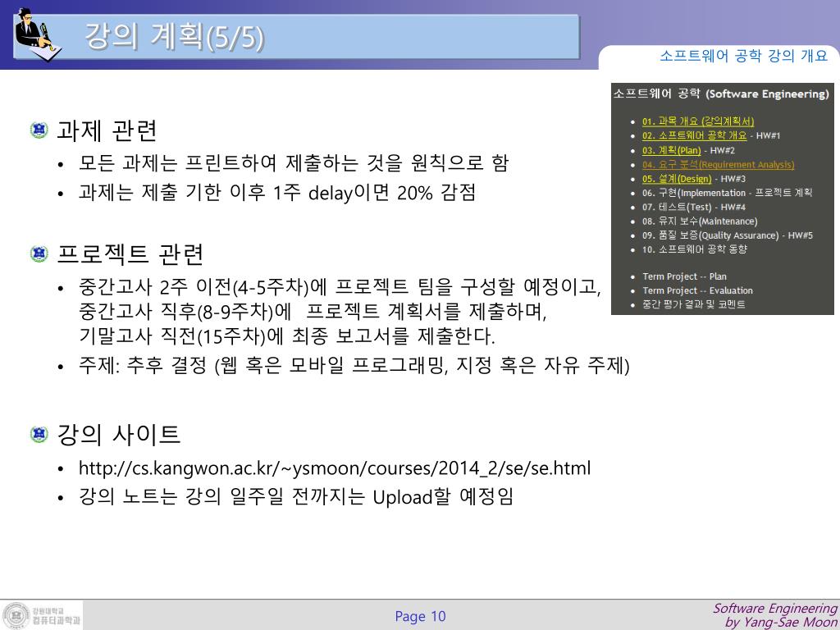The height and width of the screenshot is (630, 840).
Task: Click the 중간 평가 결과 및 코멘트 entry
Action: click(x=694, y=304)
